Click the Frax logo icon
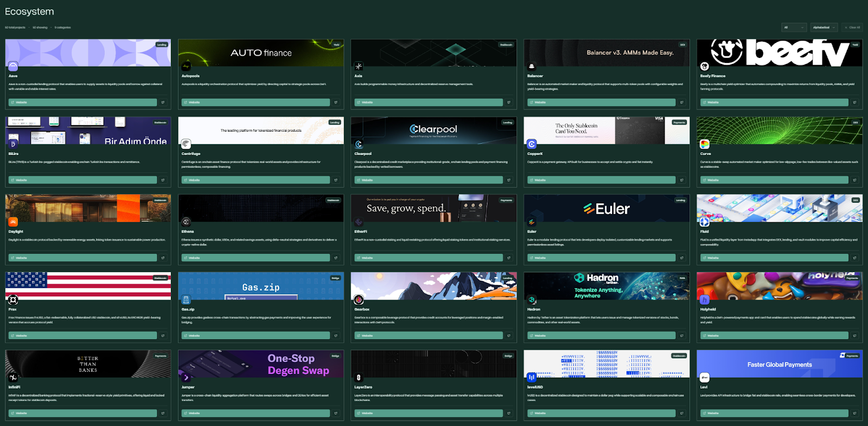Screen dimensions: 868x426 pyautogui.click(x=13, y=300)
